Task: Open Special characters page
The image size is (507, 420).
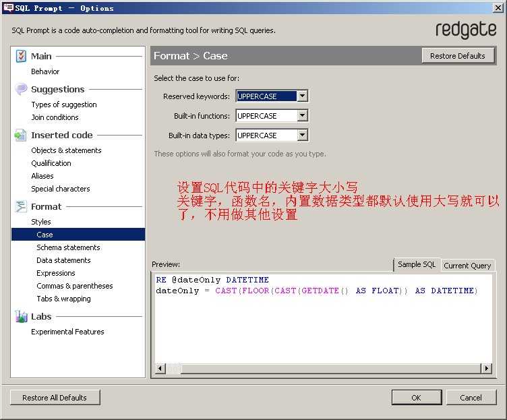Action: (61, 189)
